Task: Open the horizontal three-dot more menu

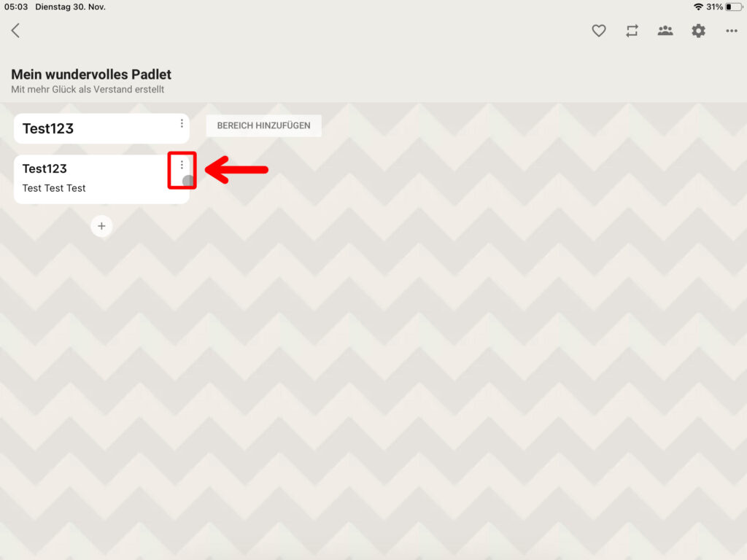Action: click(x=731, y=31)
